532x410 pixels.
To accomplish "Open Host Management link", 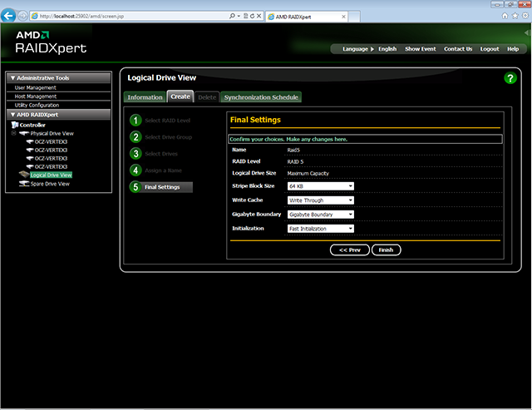I will pyautogui.click(x=35, y=96).
